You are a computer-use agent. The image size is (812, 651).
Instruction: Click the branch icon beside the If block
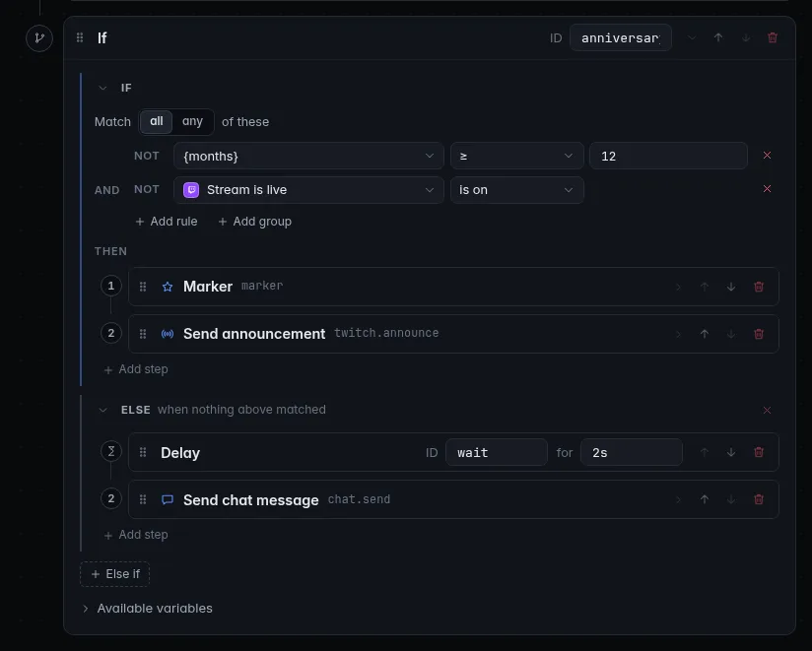39,37
